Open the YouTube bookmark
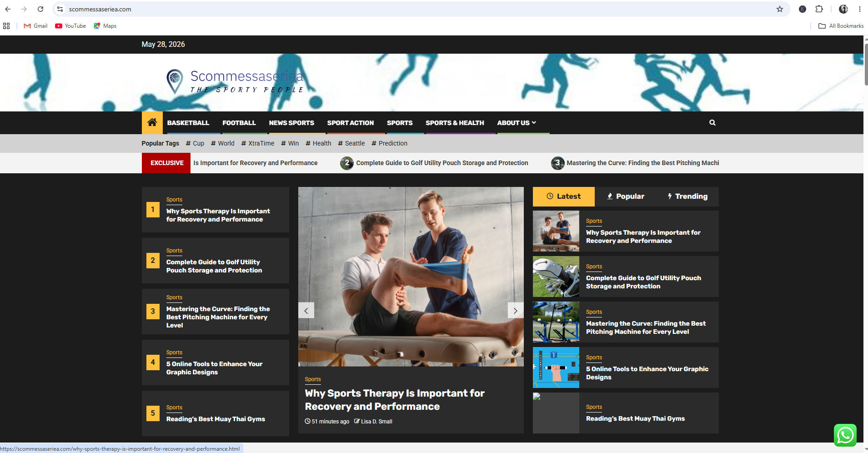Viewport: 868px width, 453px height. 70,26
